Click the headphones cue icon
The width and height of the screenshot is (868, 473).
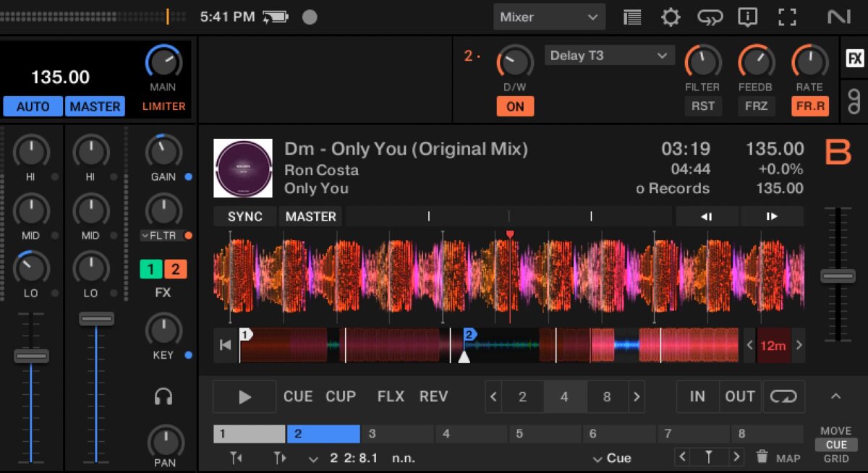tap(164, 396)
